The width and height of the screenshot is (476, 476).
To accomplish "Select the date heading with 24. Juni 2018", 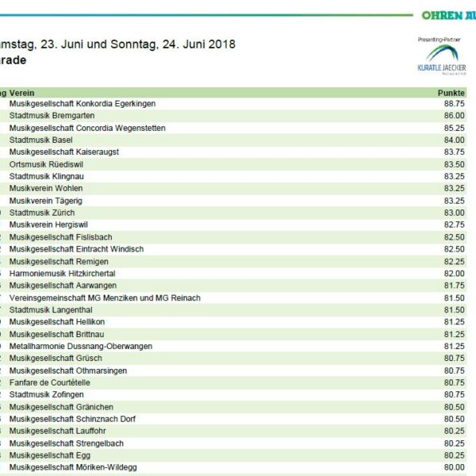I will pyautogui.click(x=117, y=44).
